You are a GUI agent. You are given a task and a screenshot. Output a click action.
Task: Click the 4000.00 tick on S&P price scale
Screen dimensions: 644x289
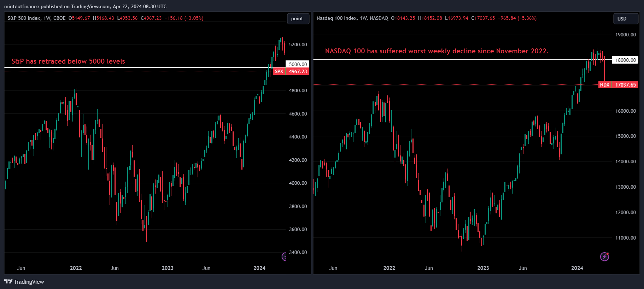point(298,183)
